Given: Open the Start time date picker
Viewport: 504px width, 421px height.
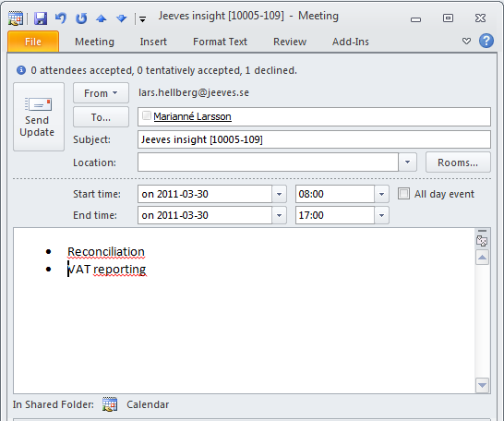Looking at the screenshot, I should point(279,194).
